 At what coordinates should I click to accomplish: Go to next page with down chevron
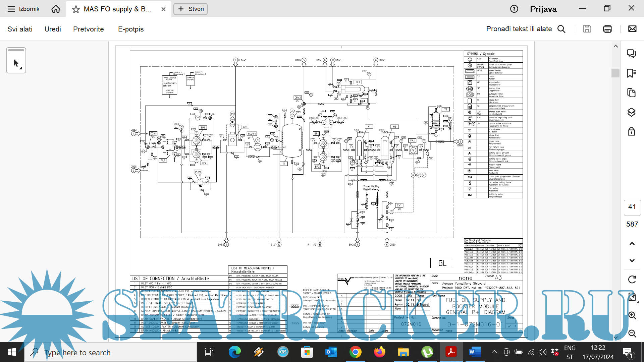pyautogui.click(x=632, y=260)
